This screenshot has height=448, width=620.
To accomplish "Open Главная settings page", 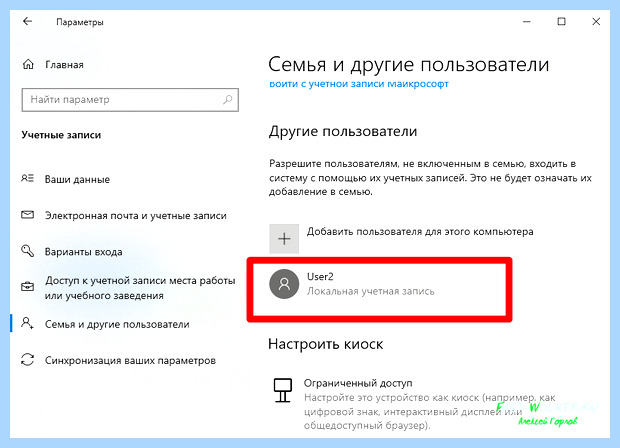I will (x=64, y=65).
